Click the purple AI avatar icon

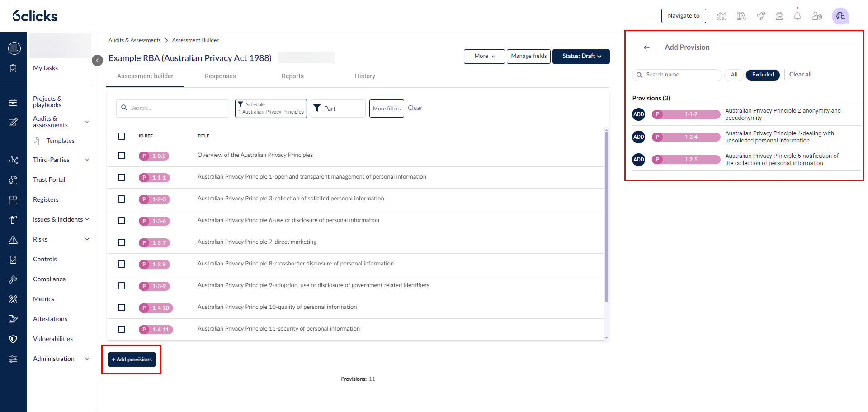coord(840,16)
